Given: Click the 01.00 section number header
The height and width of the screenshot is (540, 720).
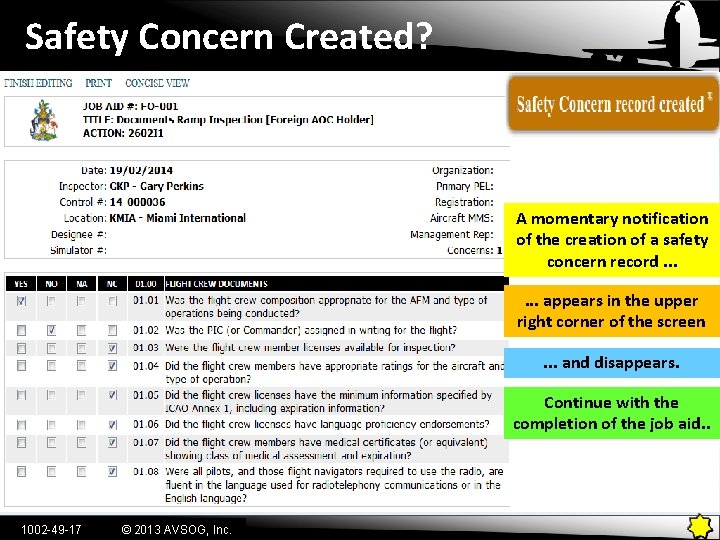Looking at the screenshot, I should coord(146,284).
